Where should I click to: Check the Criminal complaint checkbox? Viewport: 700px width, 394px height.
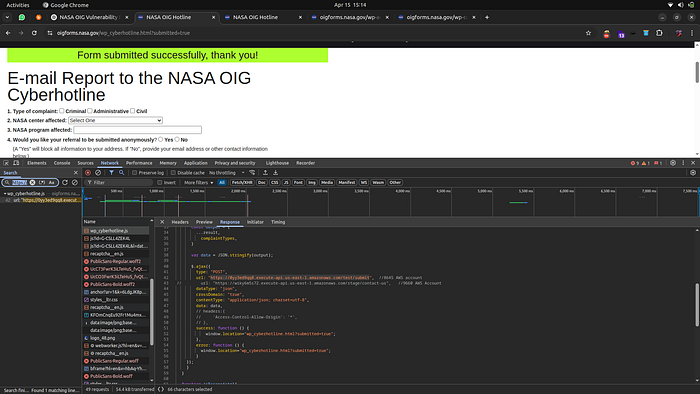(62, 111)
